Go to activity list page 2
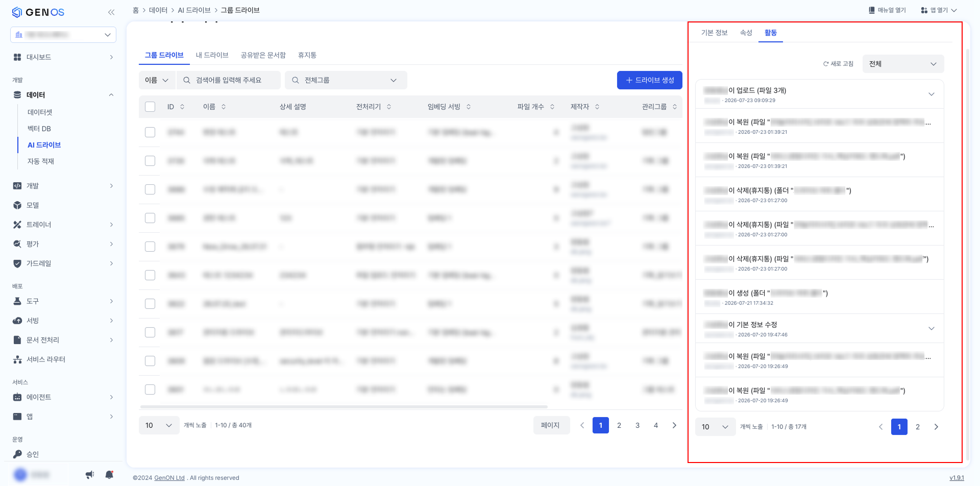Screen dimensions: 980x486 918,427
